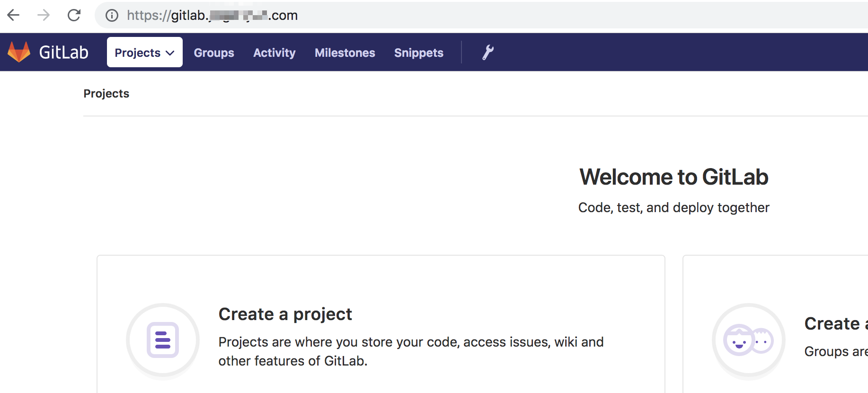868x393 pixels.
Task: Click the Create a group heading
Action: coord(836,323)
